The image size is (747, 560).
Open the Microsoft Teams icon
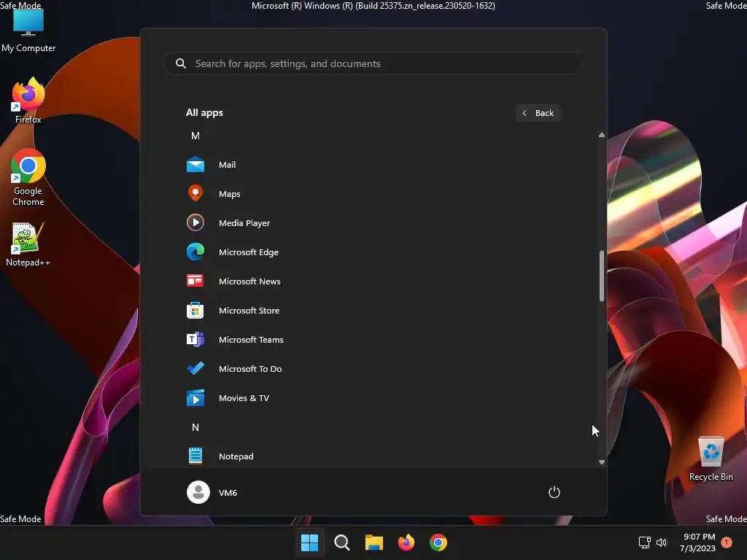click(196, 340)
